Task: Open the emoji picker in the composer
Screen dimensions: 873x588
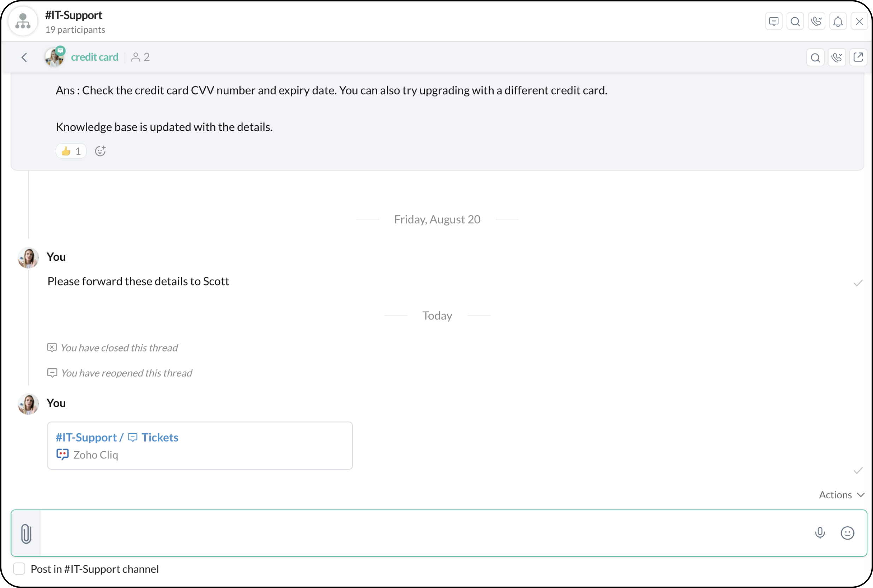Action: point(847,533)
